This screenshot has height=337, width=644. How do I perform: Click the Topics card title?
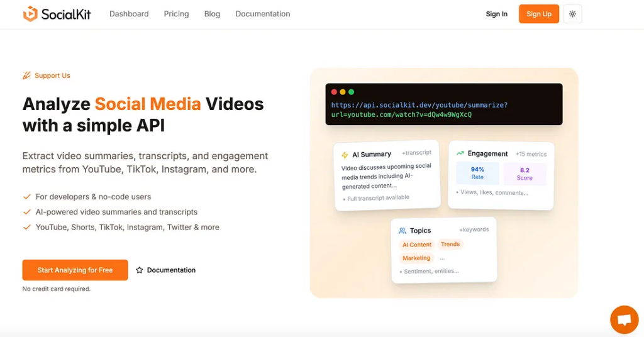(420, 231)
